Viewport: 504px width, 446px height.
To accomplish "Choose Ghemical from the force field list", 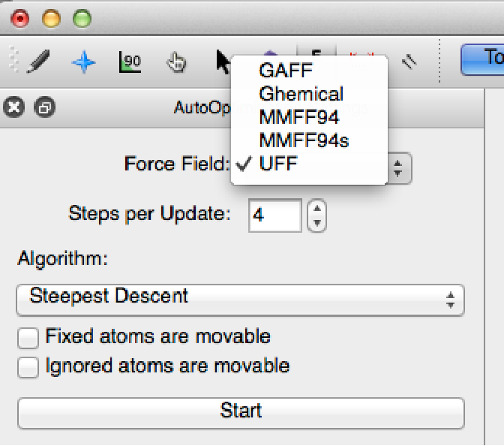I will click(x=301, y=94).
